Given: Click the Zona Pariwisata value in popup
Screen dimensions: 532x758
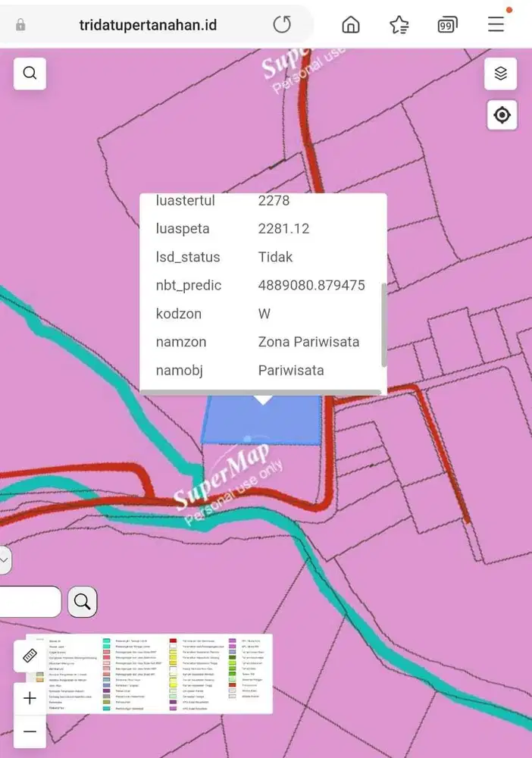Looking at the screenshot, I should tap(308, 342).
